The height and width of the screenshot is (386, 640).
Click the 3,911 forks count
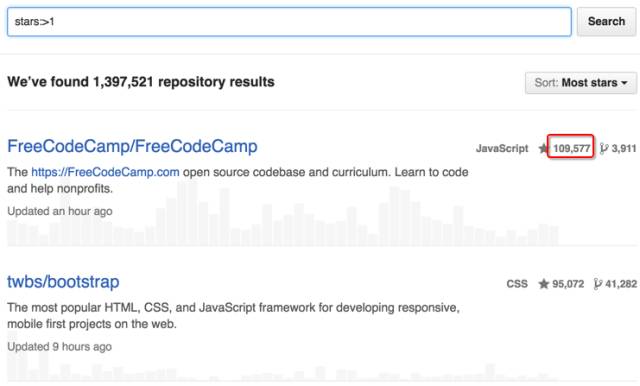[624, 149]
